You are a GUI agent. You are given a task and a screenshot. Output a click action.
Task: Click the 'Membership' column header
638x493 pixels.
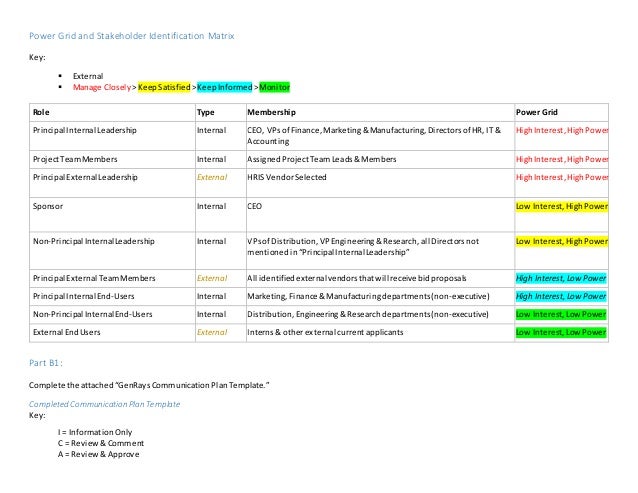tap(271, 112)
